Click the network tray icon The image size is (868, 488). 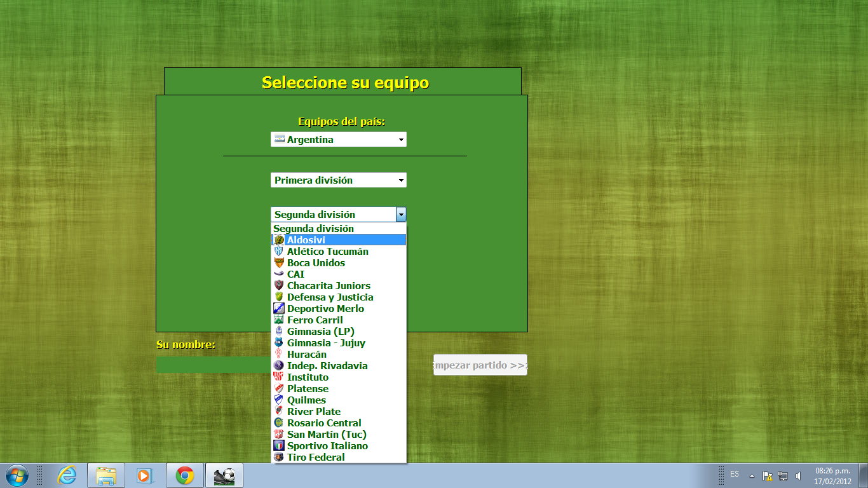pos(783,476)
